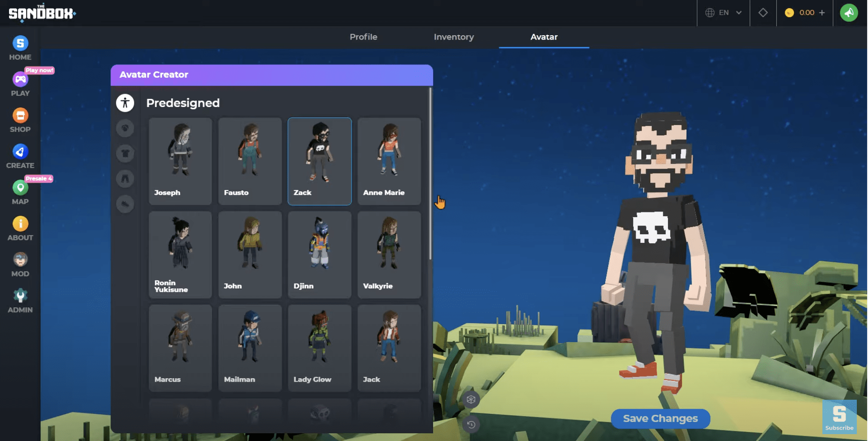Click the Play now! badge
This screenshot has width=868, height=441.
pyautogui.click(x=39, y=70)
